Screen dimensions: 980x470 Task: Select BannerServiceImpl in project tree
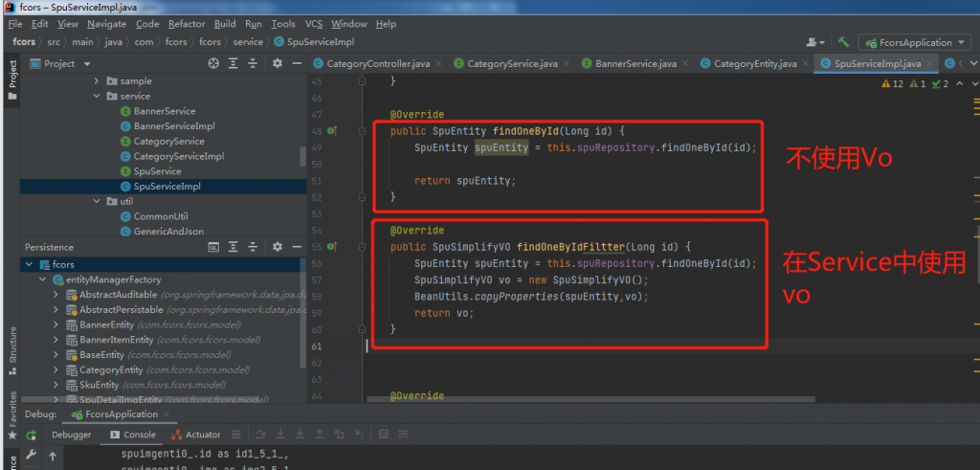click(167, 126)
